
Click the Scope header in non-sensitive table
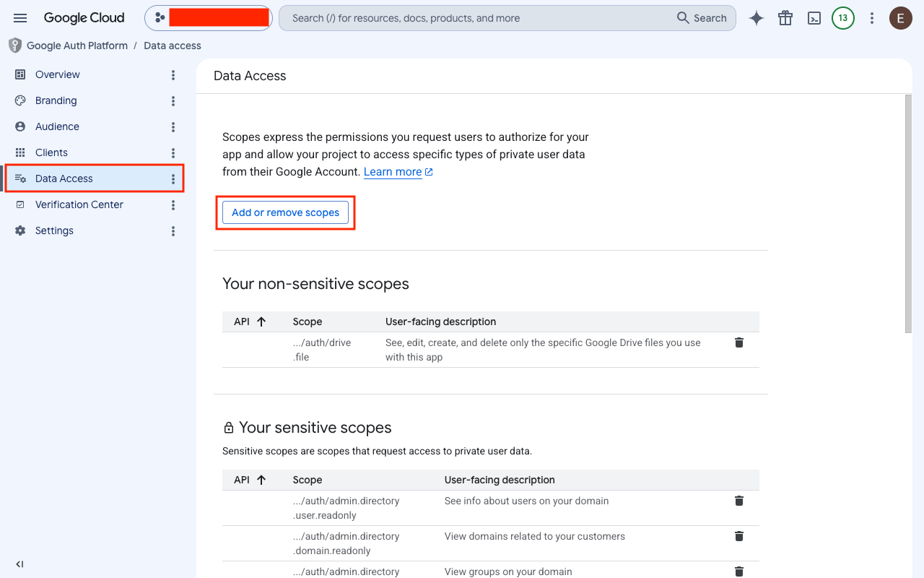click(308, 322)
